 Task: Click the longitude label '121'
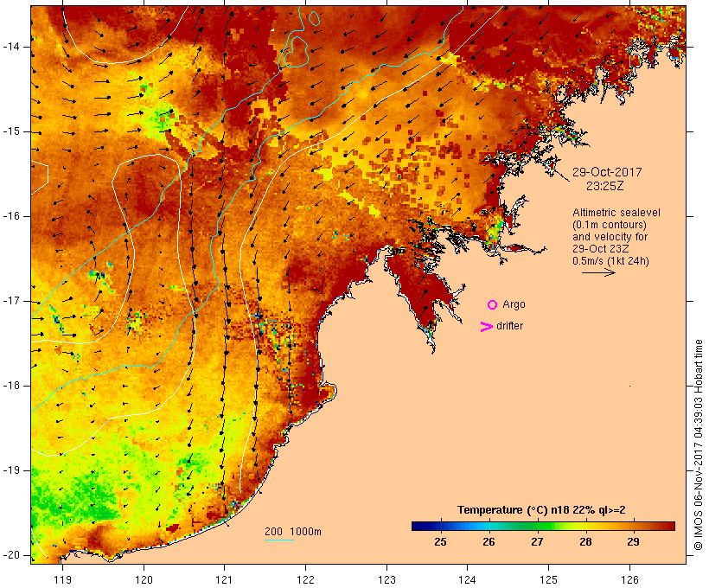[224, 579]
